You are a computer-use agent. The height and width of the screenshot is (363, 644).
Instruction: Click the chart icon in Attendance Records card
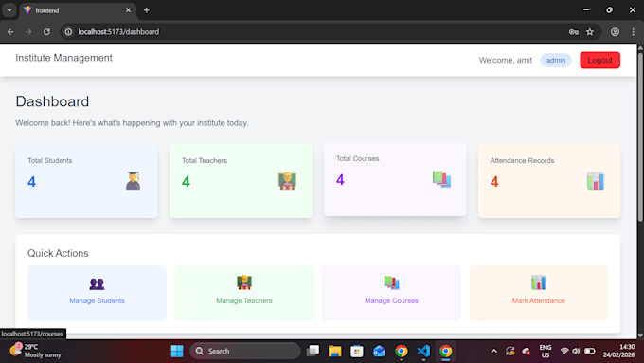[x=596, y=181]
